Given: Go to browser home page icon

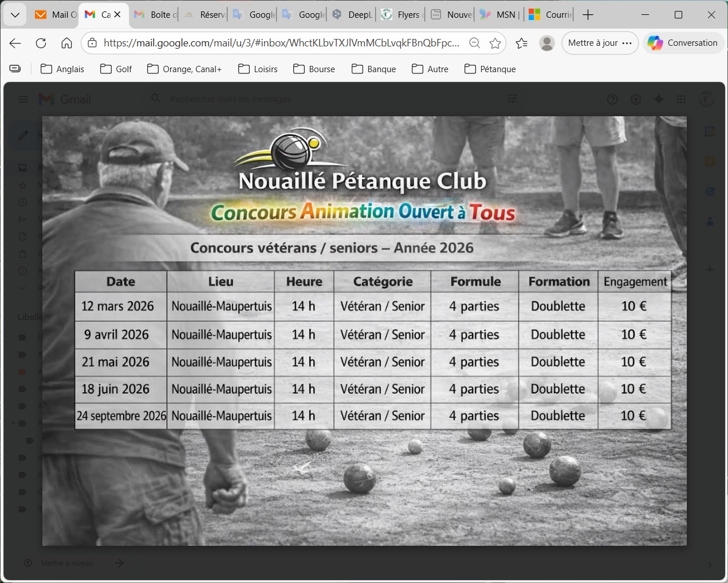Looking at the screenshot, I should (66, 43).
